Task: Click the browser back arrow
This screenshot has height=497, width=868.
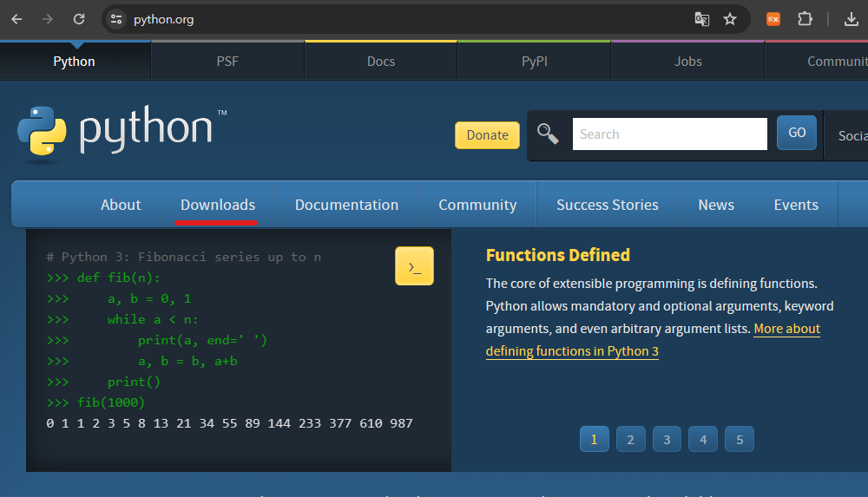Action: pyautogui.click(x=16, y=19)
